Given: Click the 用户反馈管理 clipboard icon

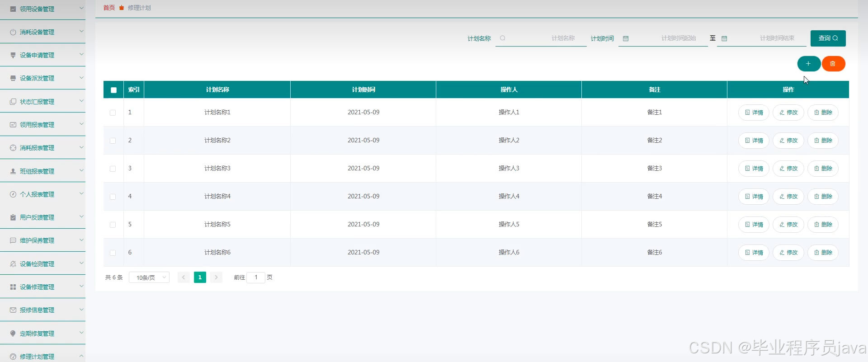Looking at the screenshot, I should click(x=13, y=217).
